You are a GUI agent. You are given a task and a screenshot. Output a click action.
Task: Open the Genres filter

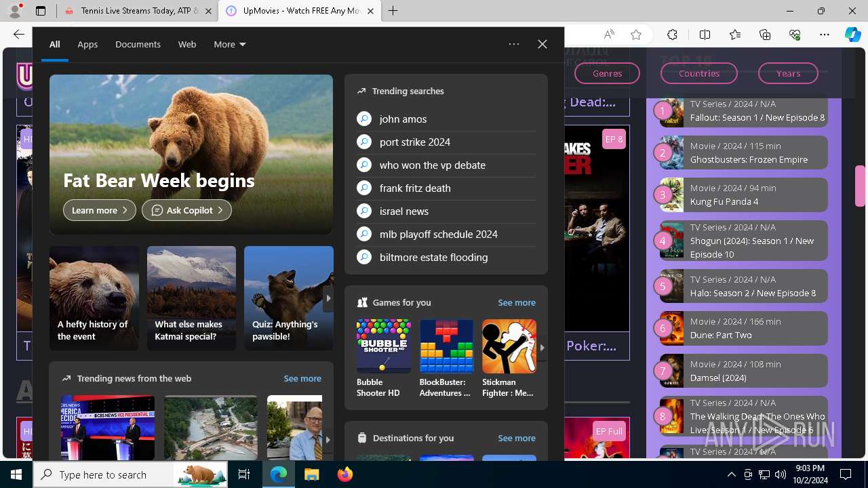[607, 73]
